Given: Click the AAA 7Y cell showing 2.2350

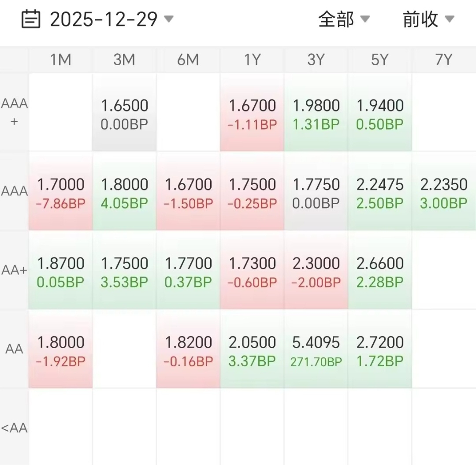Looking at the screenshot, I should [x=444, y=192].
